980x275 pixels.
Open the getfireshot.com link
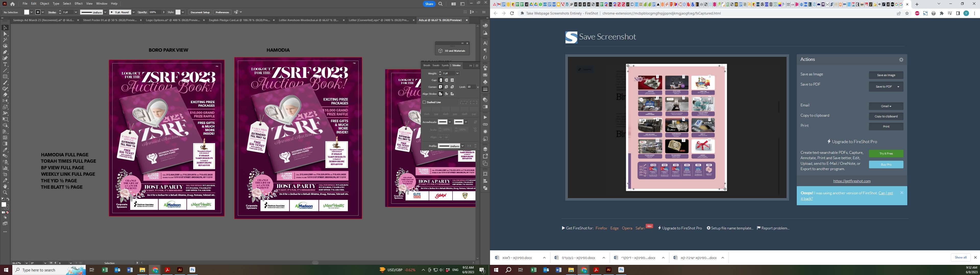(851, 181)
